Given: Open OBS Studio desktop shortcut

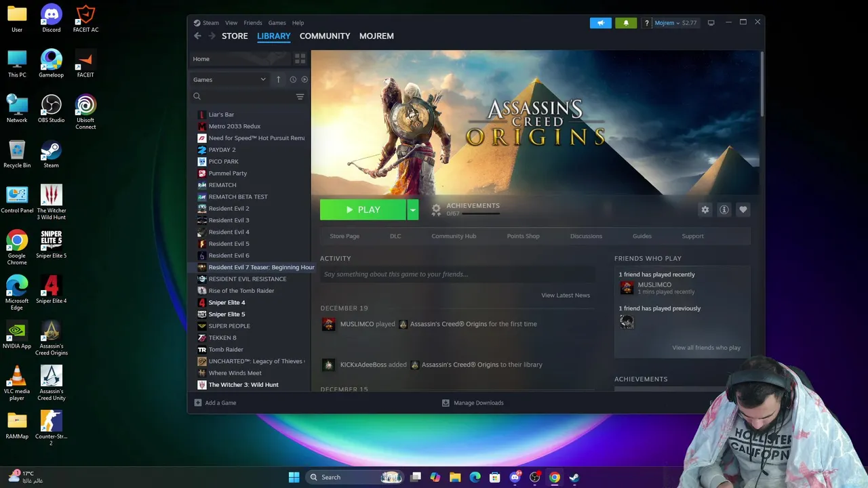Looking at the screenshot, I should point(52,109).
